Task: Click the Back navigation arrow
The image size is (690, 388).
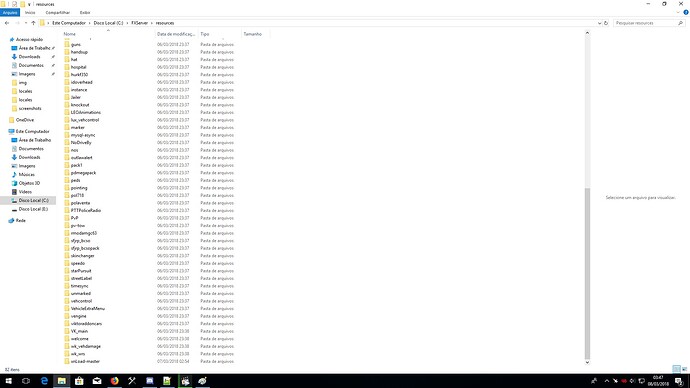Action: [7, 23]
